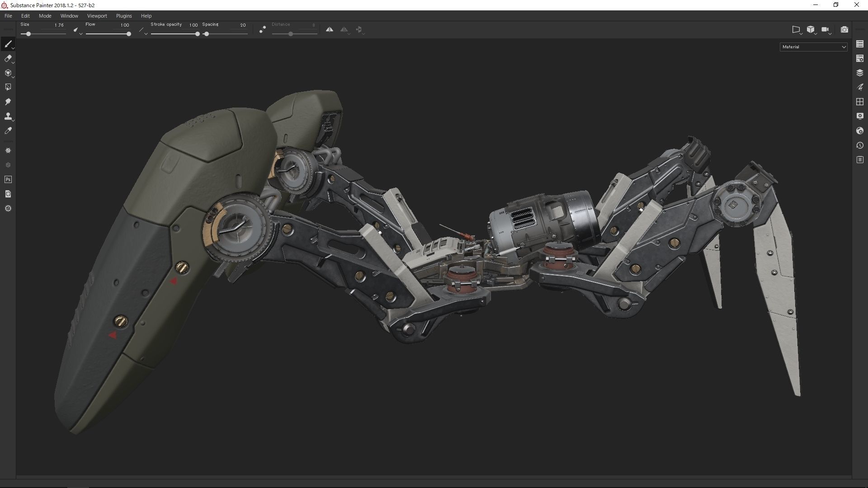Open the brush Properties panel

(x=860, y=87)
